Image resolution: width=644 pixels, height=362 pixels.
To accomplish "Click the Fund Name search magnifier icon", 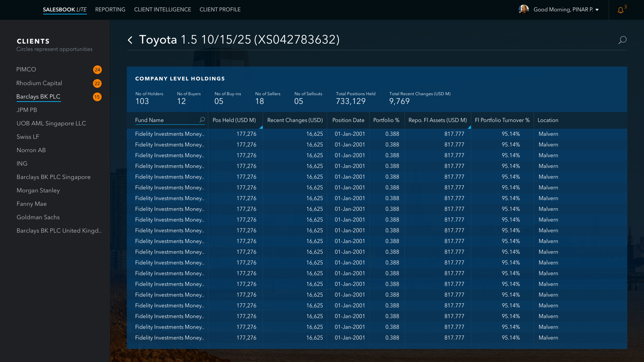I will pyautogui.click(x=202, y=120).
